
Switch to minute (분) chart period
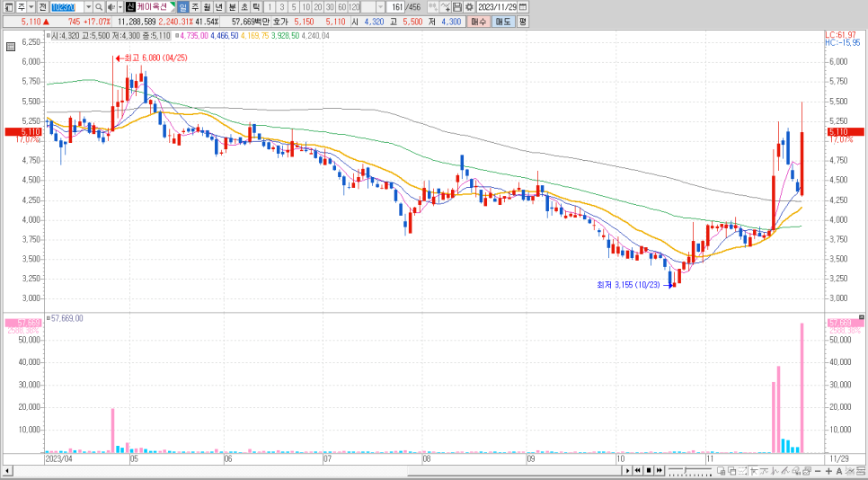pyautogui.click(x=232, y=7)
